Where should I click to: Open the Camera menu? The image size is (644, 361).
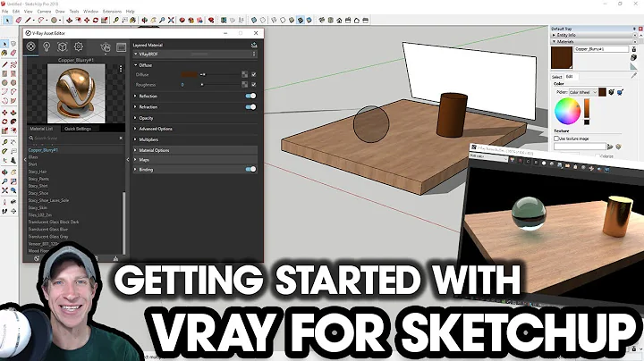(44, 12)
